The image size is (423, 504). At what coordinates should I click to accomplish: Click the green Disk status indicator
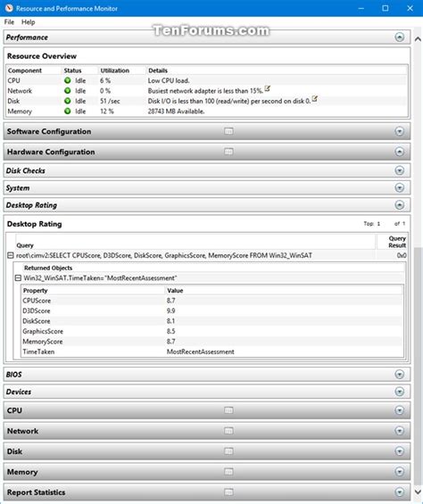[x=68, y=101]
